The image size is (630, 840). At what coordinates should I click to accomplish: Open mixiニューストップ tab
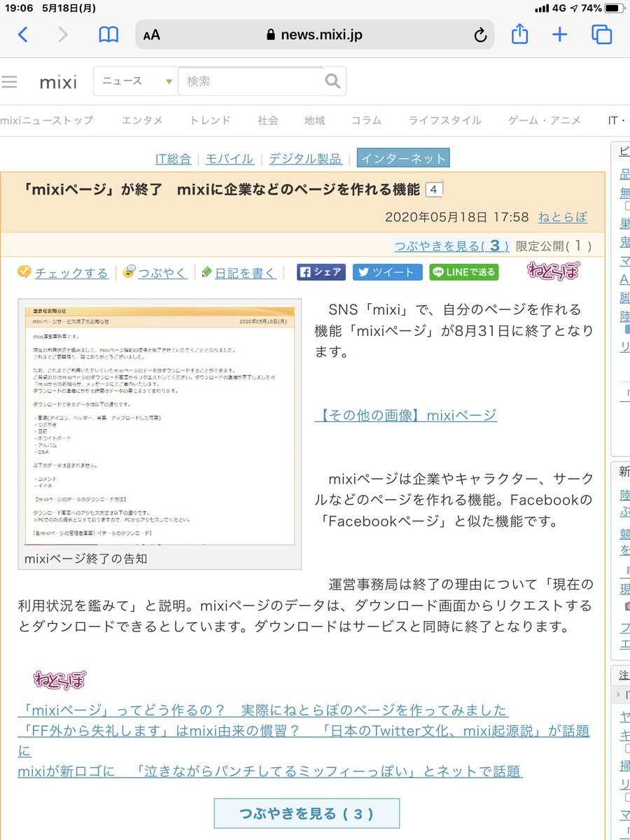47,120
